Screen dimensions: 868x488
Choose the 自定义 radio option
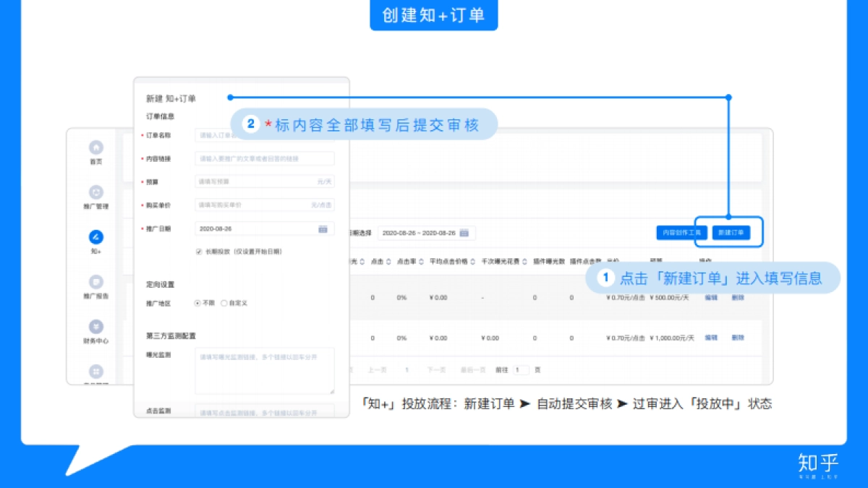pos(224,303)
